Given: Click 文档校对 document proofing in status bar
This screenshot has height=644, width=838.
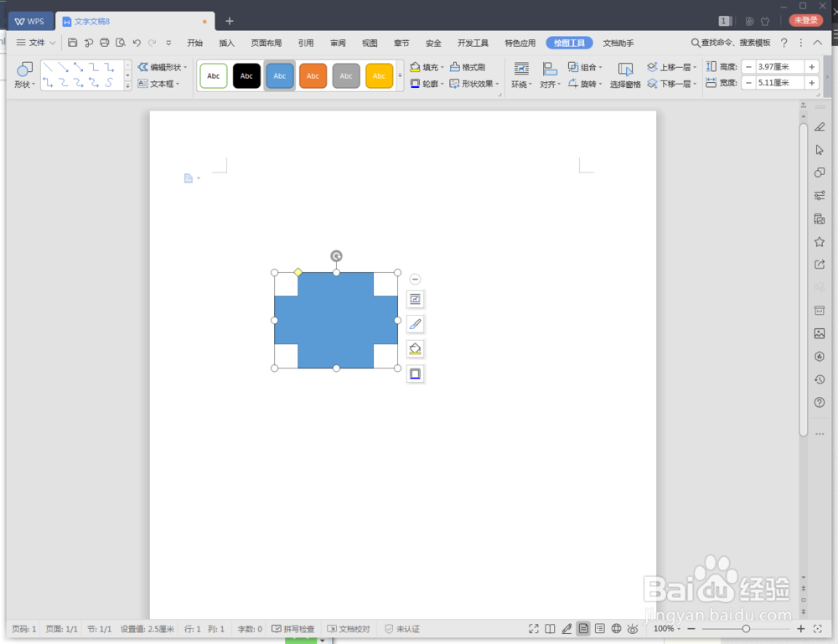Looking at the screenshot, I should coord(349,629).
